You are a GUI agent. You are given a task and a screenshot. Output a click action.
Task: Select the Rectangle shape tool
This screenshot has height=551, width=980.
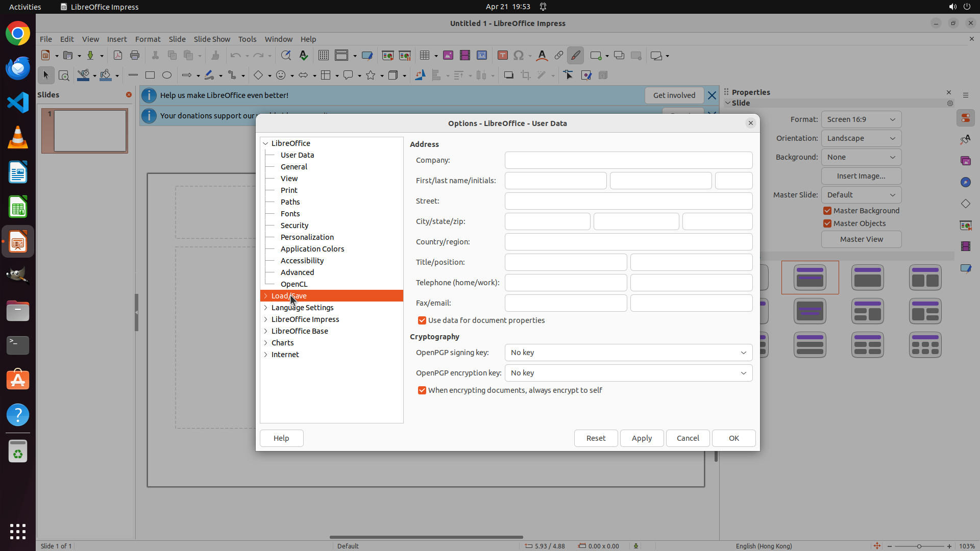pyautogui.click(x=150, y=76)
